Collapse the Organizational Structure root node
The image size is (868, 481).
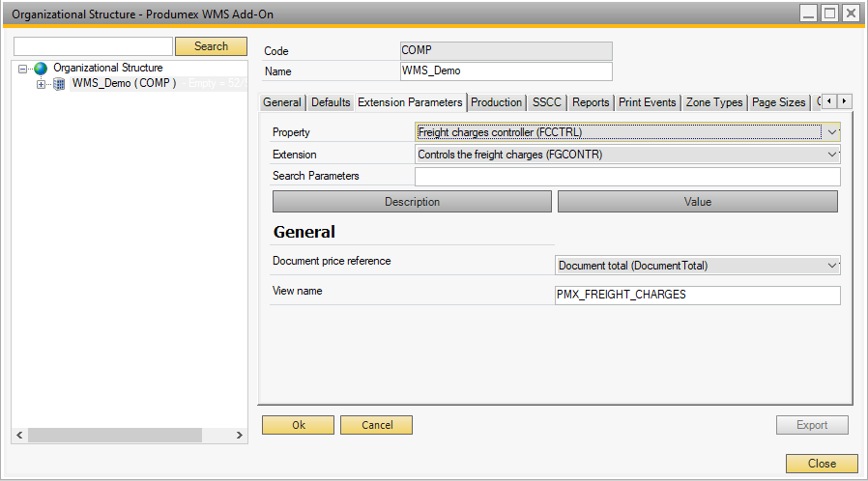tap(23, 69)
